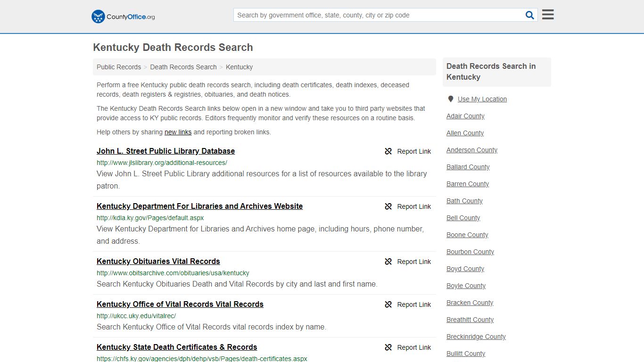Select Allen County
The image size is (644, 362).
click(x=465, y=133)
